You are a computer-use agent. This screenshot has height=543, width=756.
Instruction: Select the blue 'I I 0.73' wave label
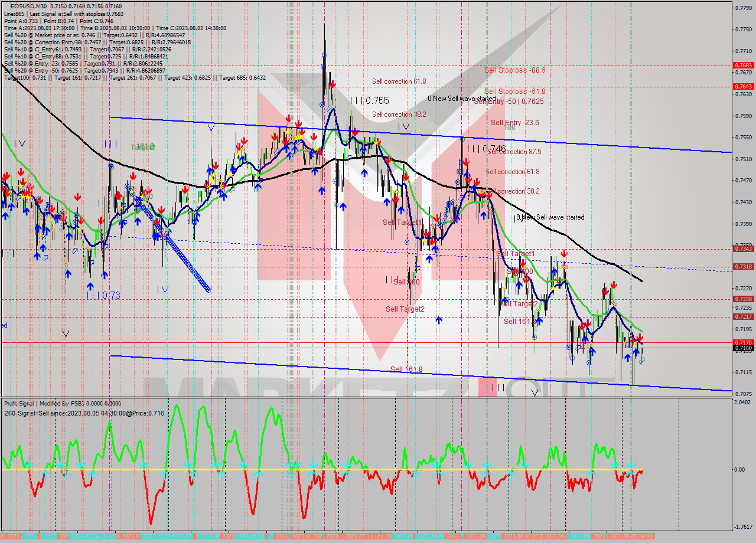click(x=103, y=295)
